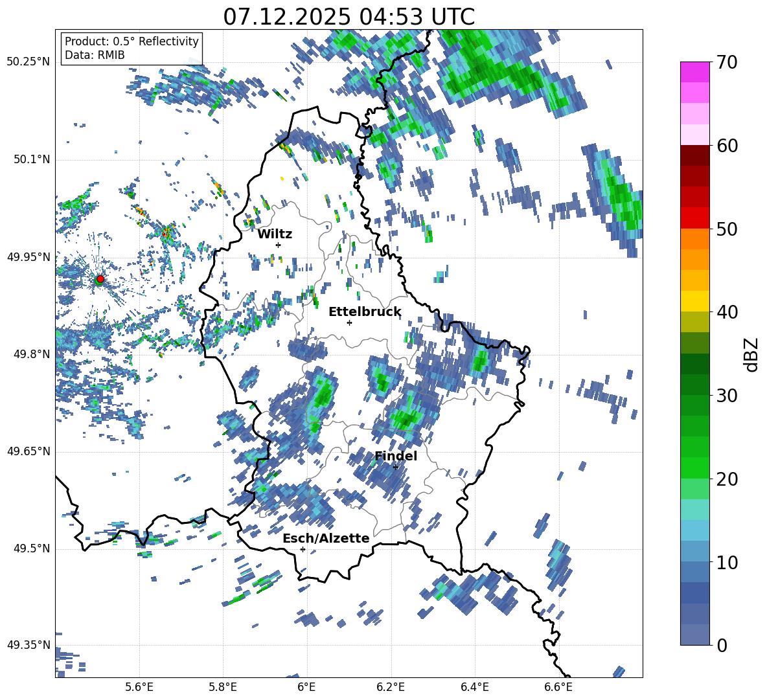Click the 49.65°N latitude label

(29, 452)
